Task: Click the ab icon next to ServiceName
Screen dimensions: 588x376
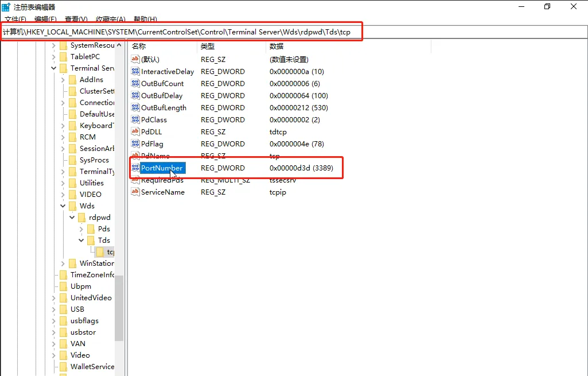Action: [134, 192]
